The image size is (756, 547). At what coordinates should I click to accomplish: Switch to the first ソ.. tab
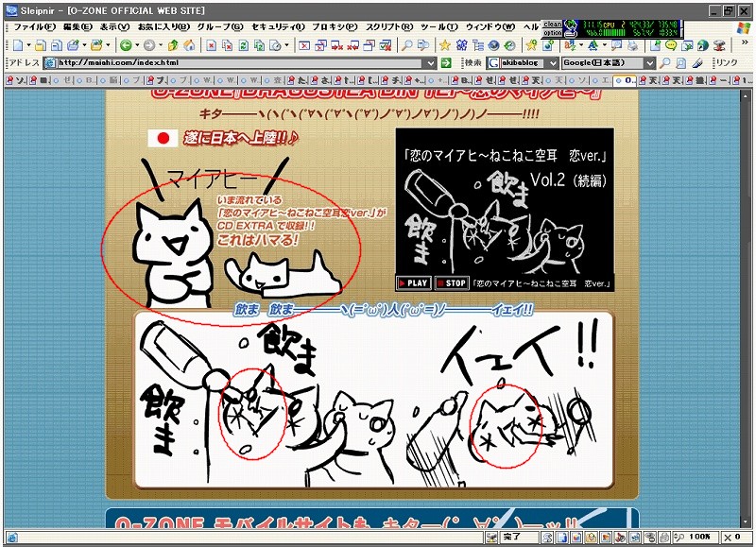point(15,80)
